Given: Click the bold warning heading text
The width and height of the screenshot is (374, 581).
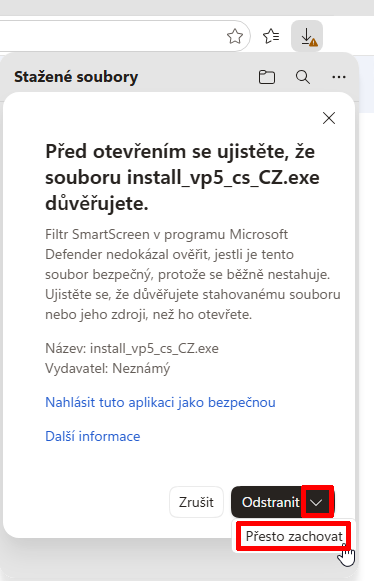Looking at the screenshot, I should click(x=182, y=177).
